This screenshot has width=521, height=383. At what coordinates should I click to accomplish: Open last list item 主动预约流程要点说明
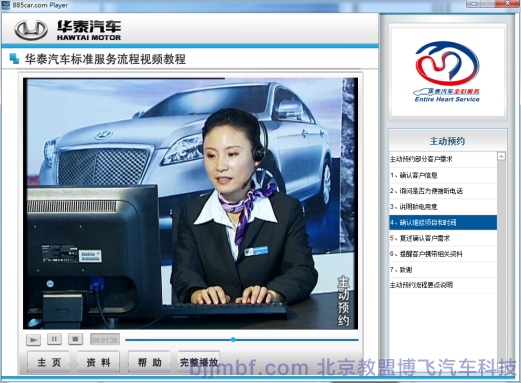443,285
